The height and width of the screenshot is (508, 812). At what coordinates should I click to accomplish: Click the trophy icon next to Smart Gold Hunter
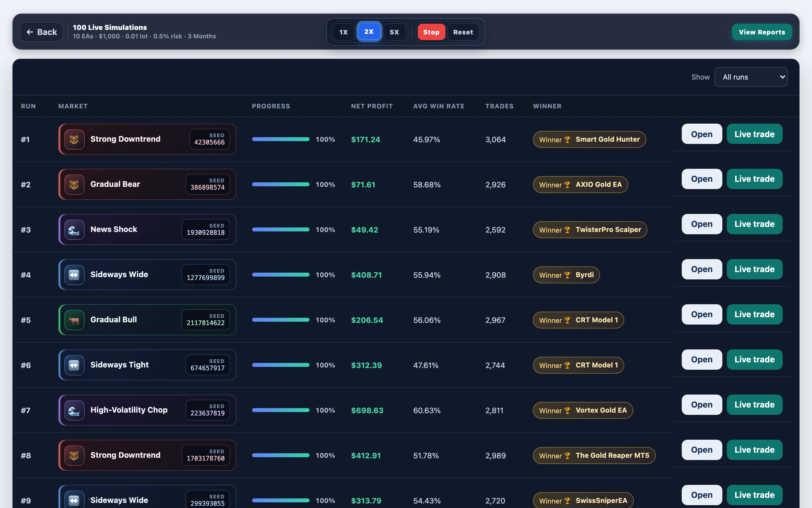click(567, 139)
